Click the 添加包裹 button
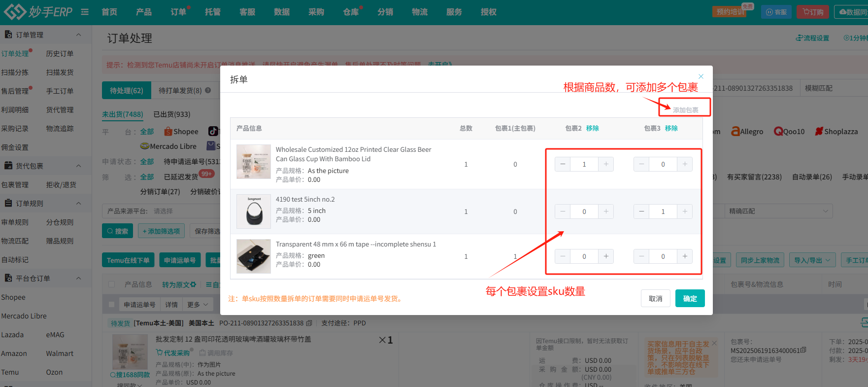Screen dimensions: 868x387 [686, 109]
